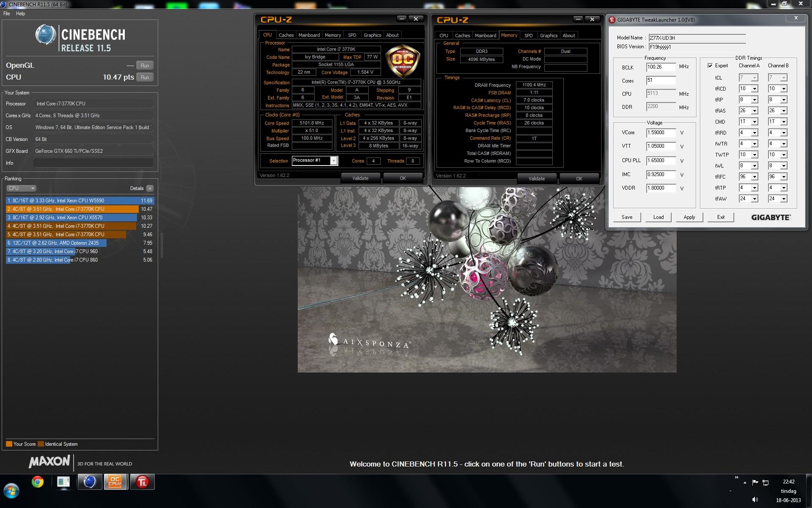Click the volume speaker tray icon
This screenshot has height=508, width=812.
pyautogui.click(x=755, y=500)
